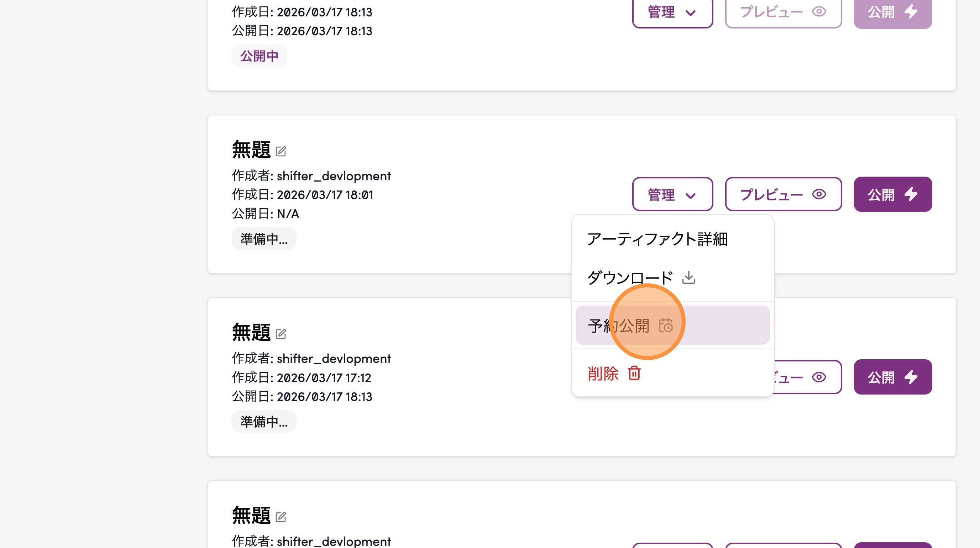Screen dimensions: 980x548
Task: Click edit pencil icon beside 18:01 artifact title
Action: point(281,151)
